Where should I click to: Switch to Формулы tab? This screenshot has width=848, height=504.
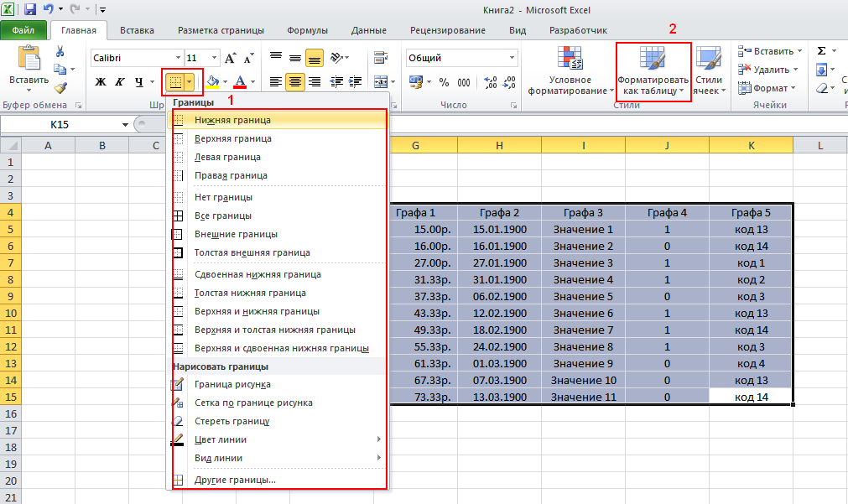click(x=307, y=30)
